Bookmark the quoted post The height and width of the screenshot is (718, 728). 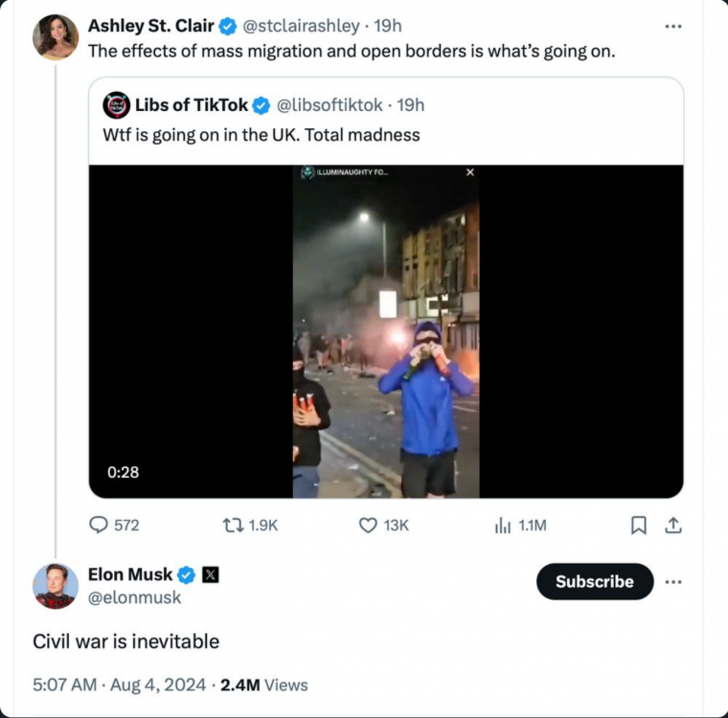[x=640, y=525]
